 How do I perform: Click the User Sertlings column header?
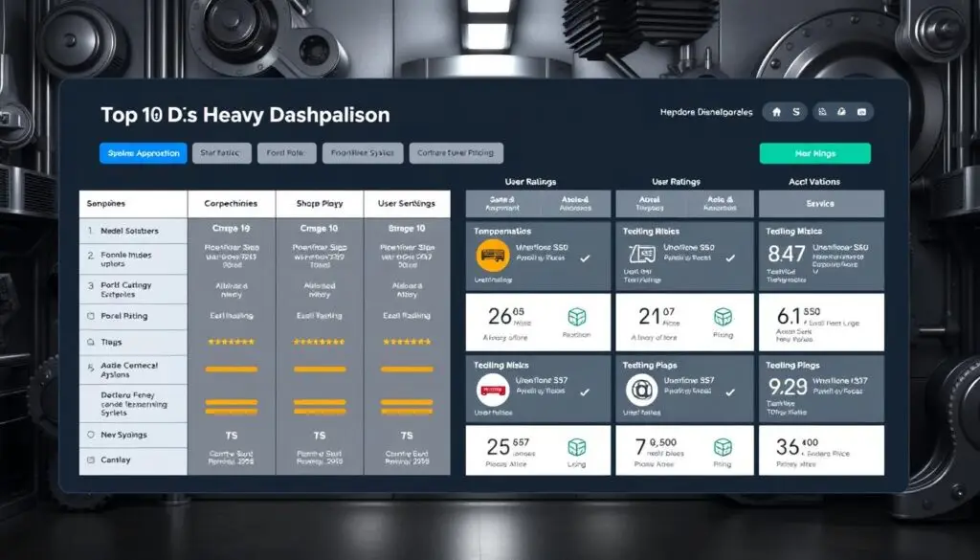pyautogui.click(x=407, y=204)
